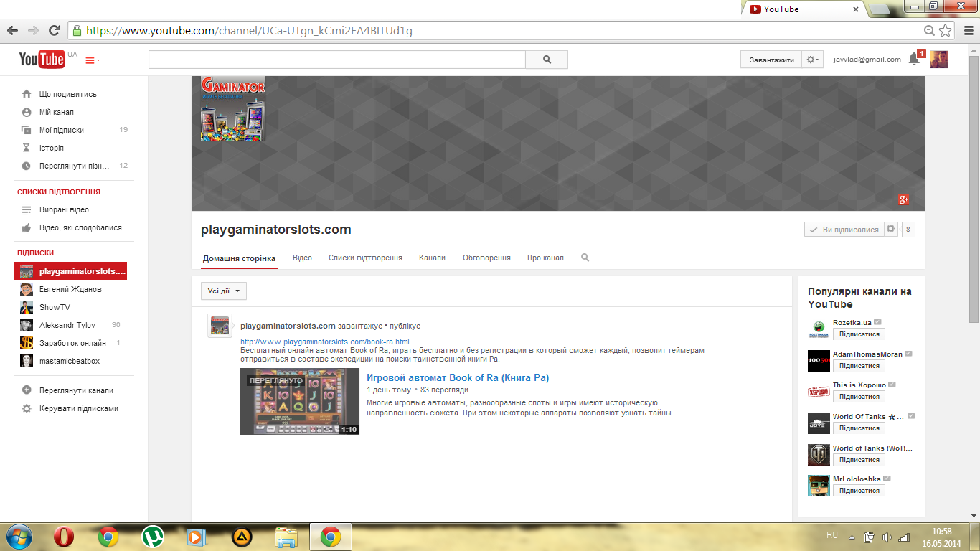980x551 pixels.
Task: Subscribe to MrLololoshka channel
Action: 859,491
